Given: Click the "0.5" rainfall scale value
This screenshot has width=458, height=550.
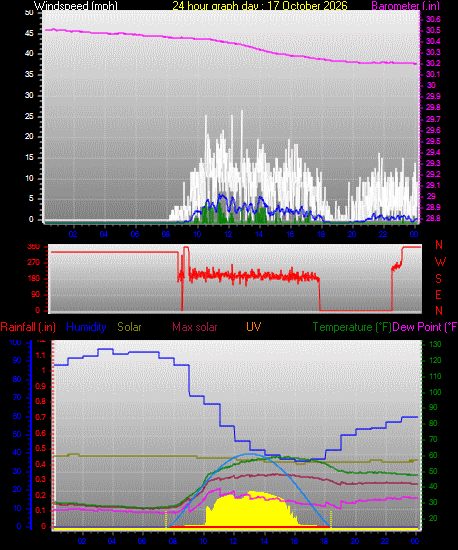Looking at the screenshot, I should [41, 449].
